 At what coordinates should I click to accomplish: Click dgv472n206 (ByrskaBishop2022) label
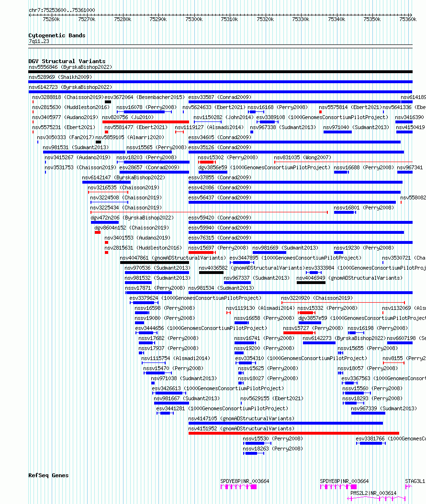(132, 218)
